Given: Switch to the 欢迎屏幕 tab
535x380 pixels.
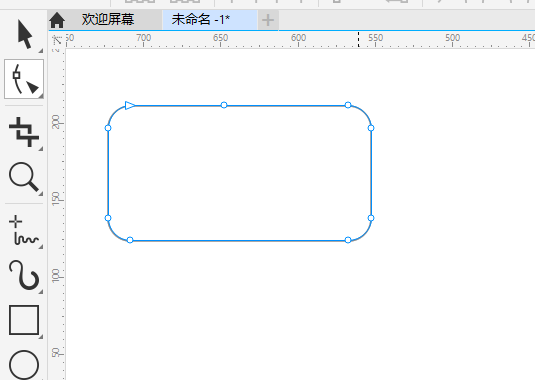Looking at the screenshot, I should [x=108, y=19].
